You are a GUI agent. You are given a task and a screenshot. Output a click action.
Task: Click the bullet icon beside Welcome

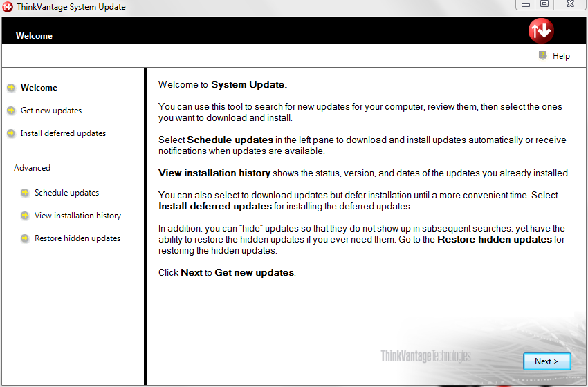pyautogui.click(x=11, y=88)
